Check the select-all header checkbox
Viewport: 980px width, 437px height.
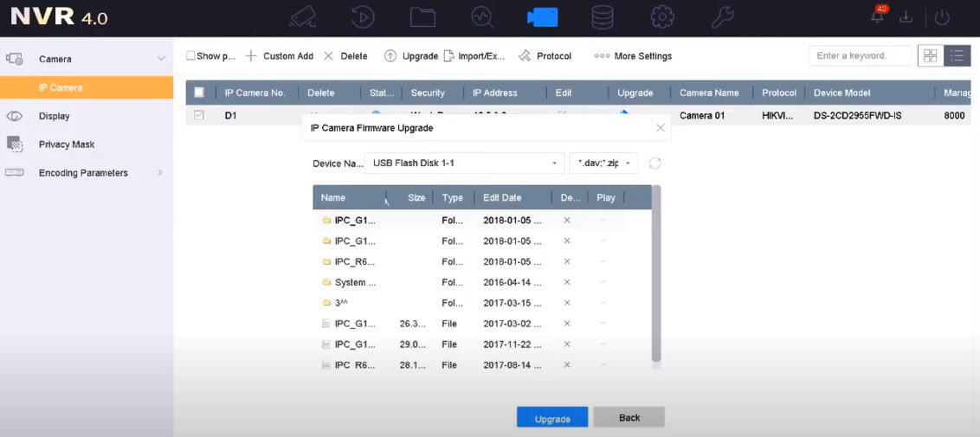coord(199,93)
